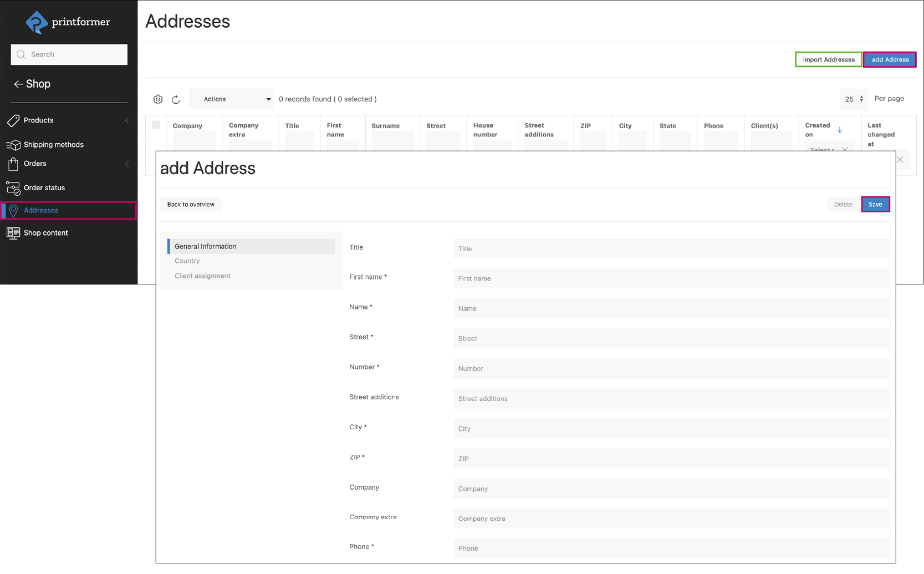Tick the select-all records checkbox
This screenshot has height=574, width=924.
(156, 125)
